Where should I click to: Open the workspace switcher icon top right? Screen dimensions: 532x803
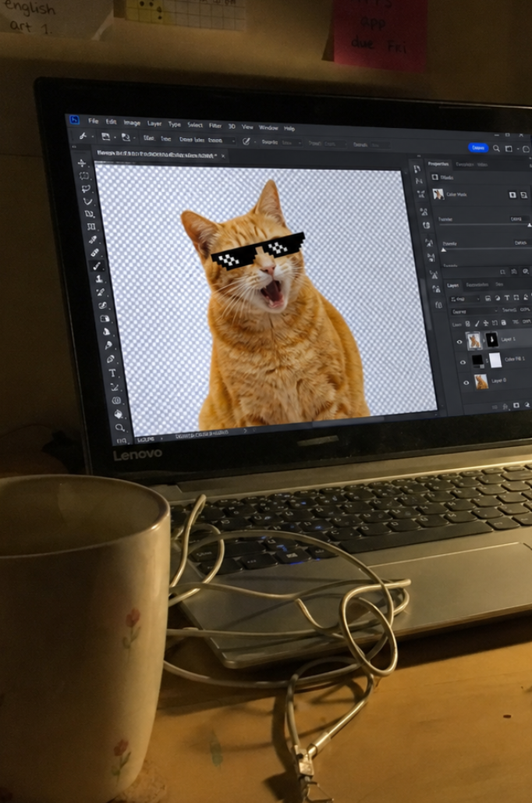tap(509, 148)
